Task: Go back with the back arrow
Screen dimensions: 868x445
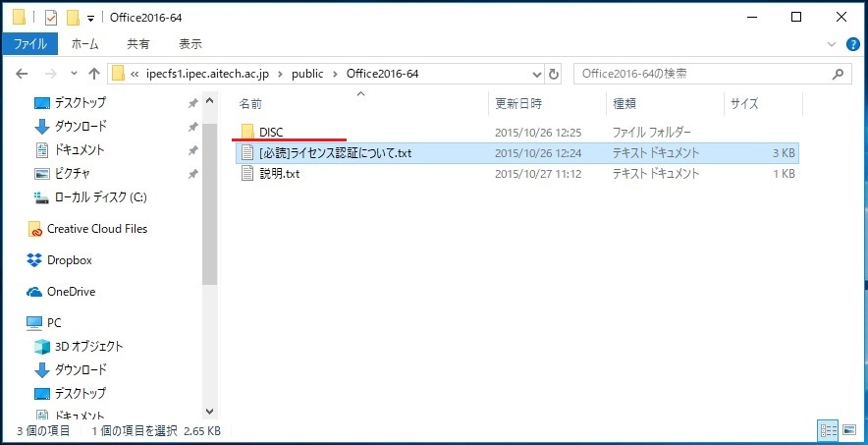Action: (21, 74)
